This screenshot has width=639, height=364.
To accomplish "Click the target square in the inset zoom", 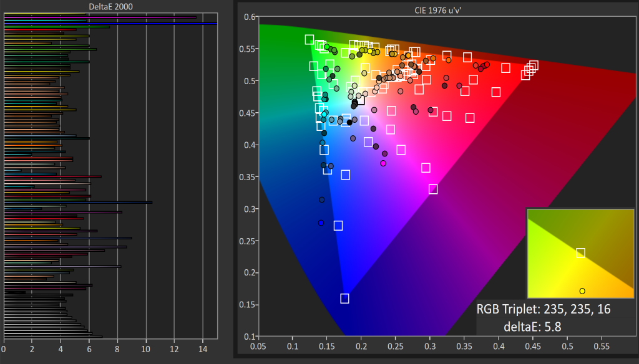I will (581, 253).
